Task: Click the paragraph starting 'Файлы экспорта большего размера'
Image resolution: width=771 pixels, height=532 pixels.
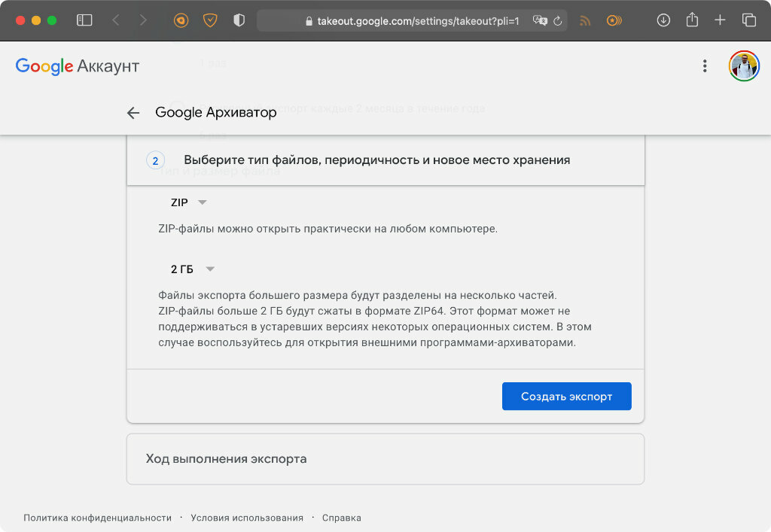Action: [x=375, y=319]
